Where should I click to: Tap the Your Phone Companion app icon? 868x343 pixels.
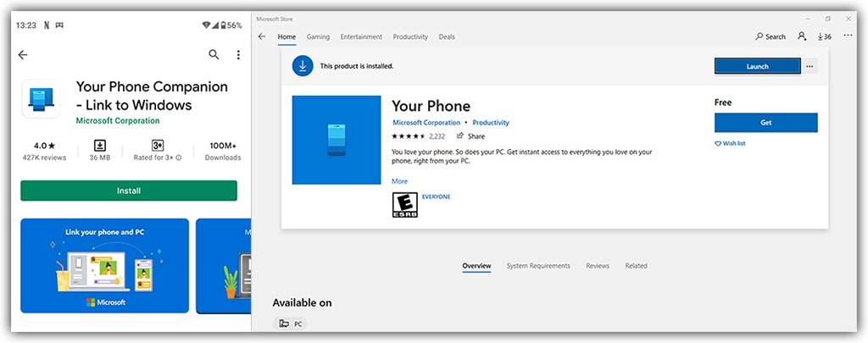[x=41, y=98]
